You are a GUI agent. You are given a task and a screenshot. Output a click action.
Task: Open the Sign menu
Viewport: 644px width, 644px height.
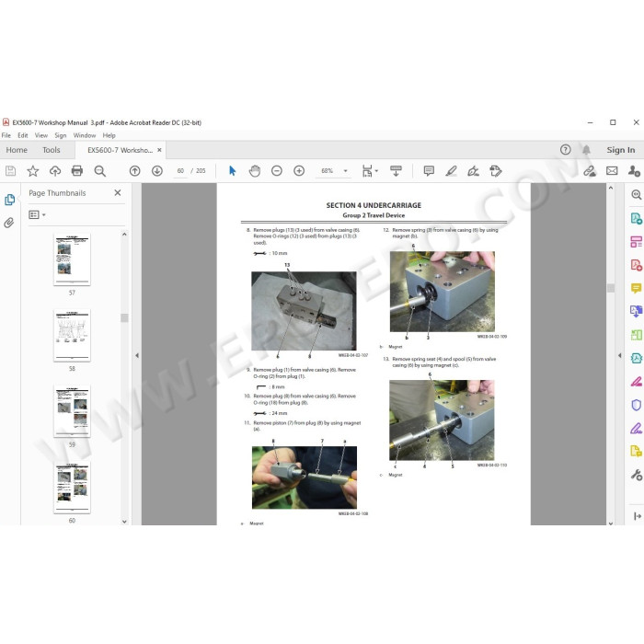click(61, 135)
